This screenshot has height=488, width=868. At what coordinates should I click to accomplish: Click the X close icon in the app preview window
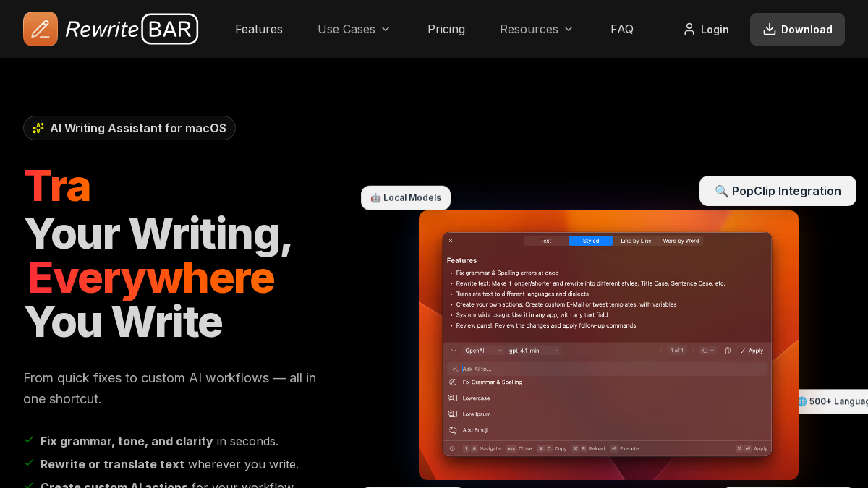451,241
